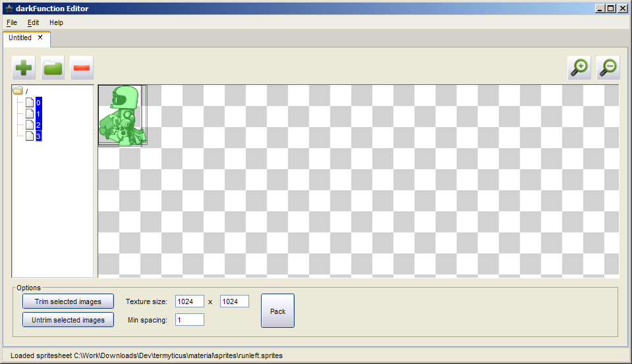632x364 pixels.
Task: Open the Help menu
Action: pos(56,22)
